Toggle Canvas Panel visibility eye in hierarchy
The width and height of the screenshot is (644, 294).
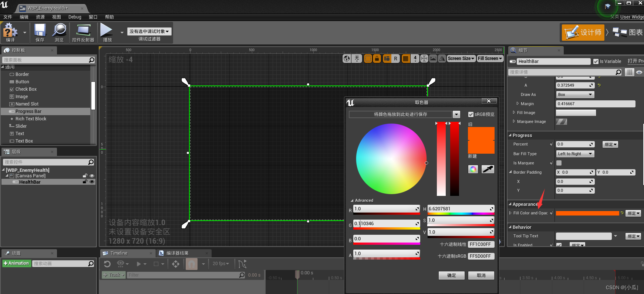click(x=92, y=176)
